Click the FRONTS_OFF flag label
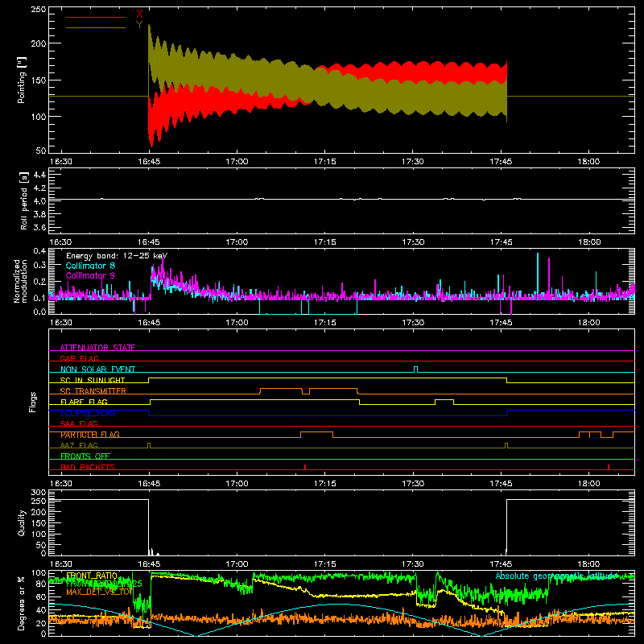This screenshot has width=644, height=644. 85,456
